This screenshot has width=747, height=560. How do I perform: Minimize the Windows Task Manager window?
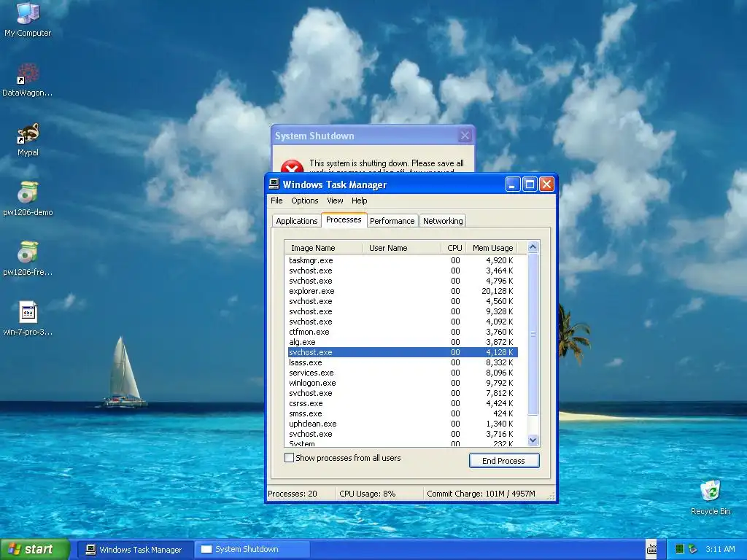pos(513,184)
